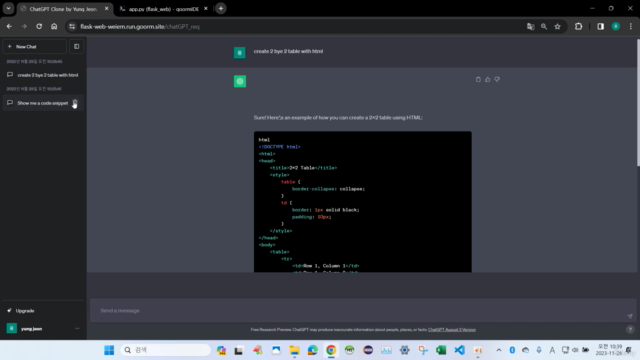Reload the current page
Screen dimensions: 640x360
pos(39,27)
